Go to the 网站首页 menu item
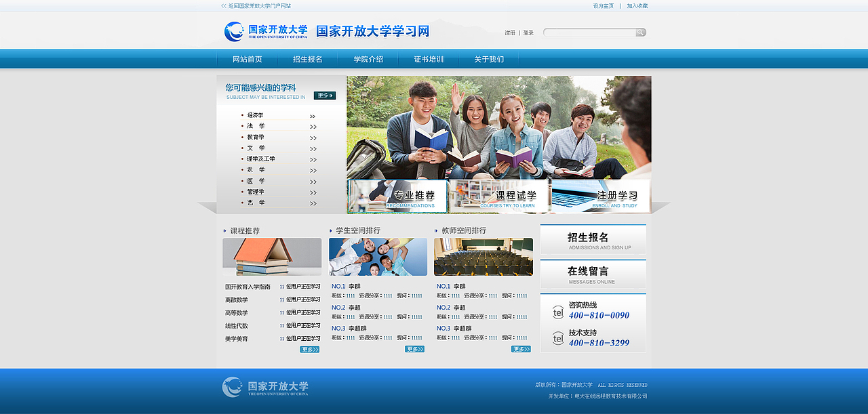 (248, 59)
